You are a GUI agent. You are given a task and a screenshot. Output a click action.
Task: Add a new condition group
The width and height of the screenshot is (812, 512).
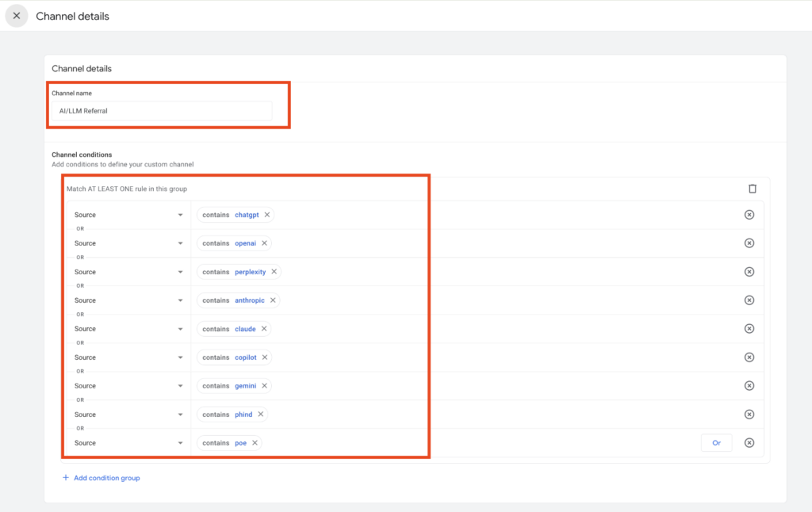point(101,478)
